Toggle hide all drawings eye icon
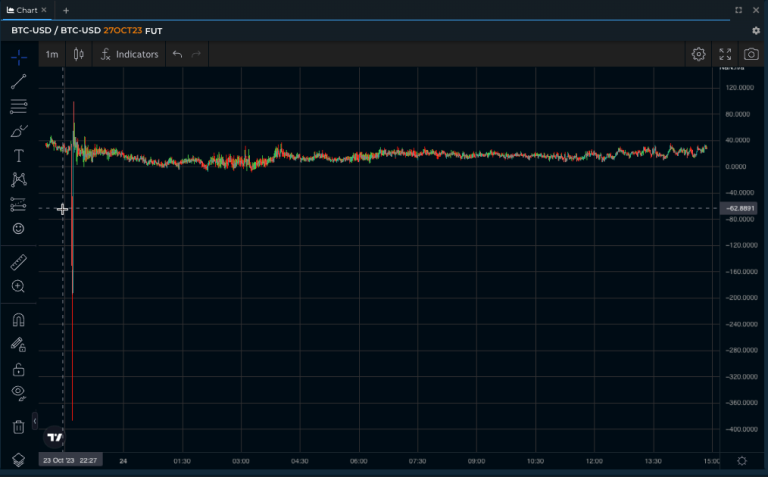Image resolution: width=768 pixels, height=477 pixels. pyautogui.click(x=18, y=393)
